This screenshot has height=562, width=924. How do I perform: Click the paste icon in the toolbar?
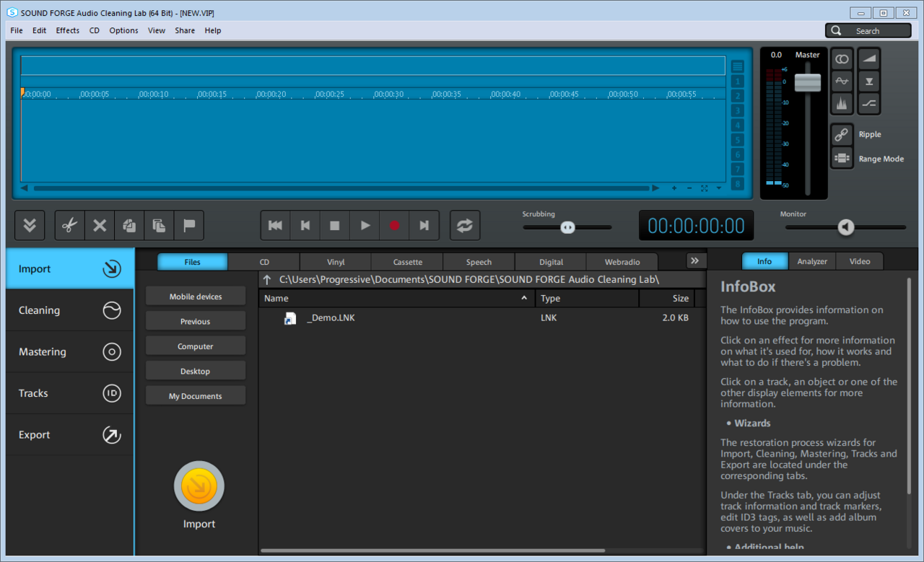tap(159, 226)
